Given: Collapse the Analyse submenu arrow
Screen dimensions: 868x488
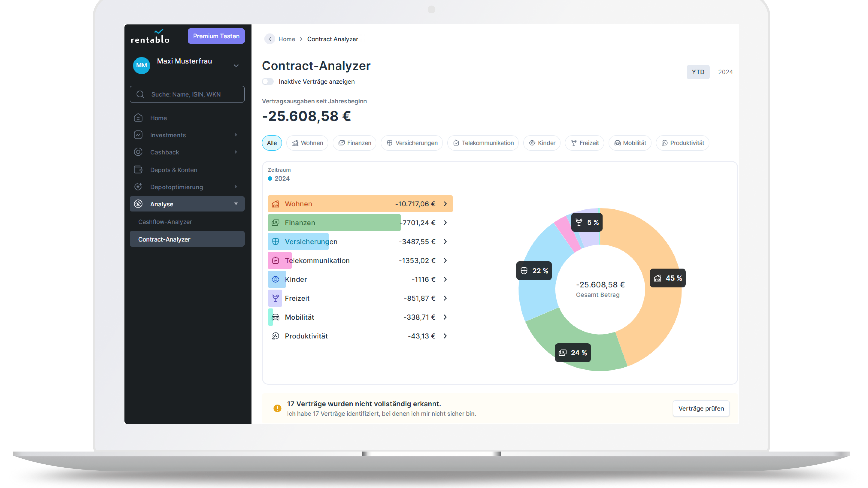Looking at the screenshot, I should click(x=236, y=204).
